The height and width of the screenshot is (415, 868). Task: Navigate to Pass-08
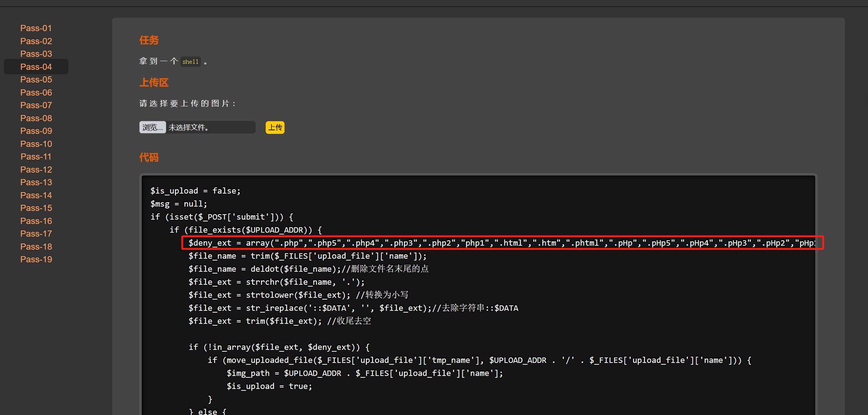[36, 118]
